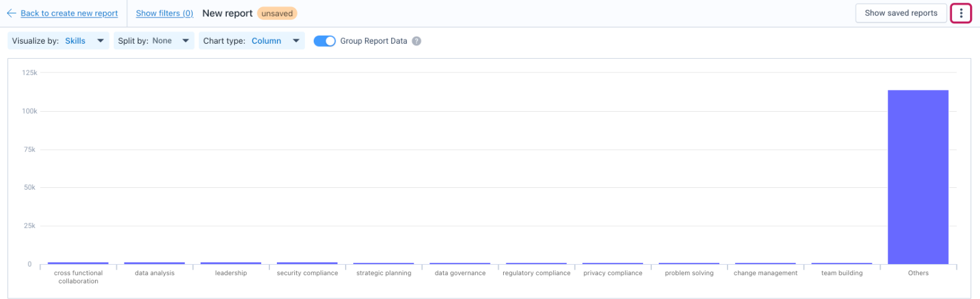Click the change management axis label

tap(766, 273)
